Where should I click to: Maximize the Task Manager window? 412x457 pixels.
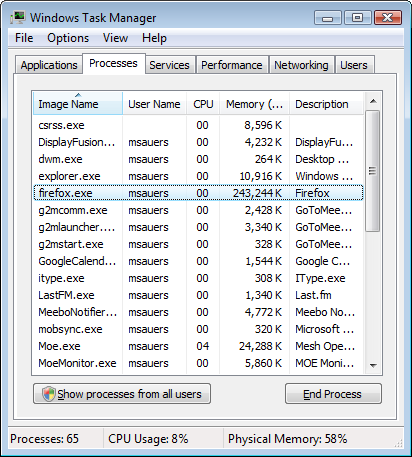coord(357,18)
